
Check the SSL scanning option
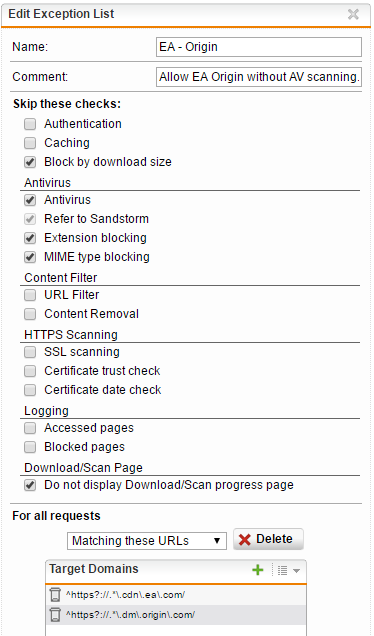coord(30,352)
